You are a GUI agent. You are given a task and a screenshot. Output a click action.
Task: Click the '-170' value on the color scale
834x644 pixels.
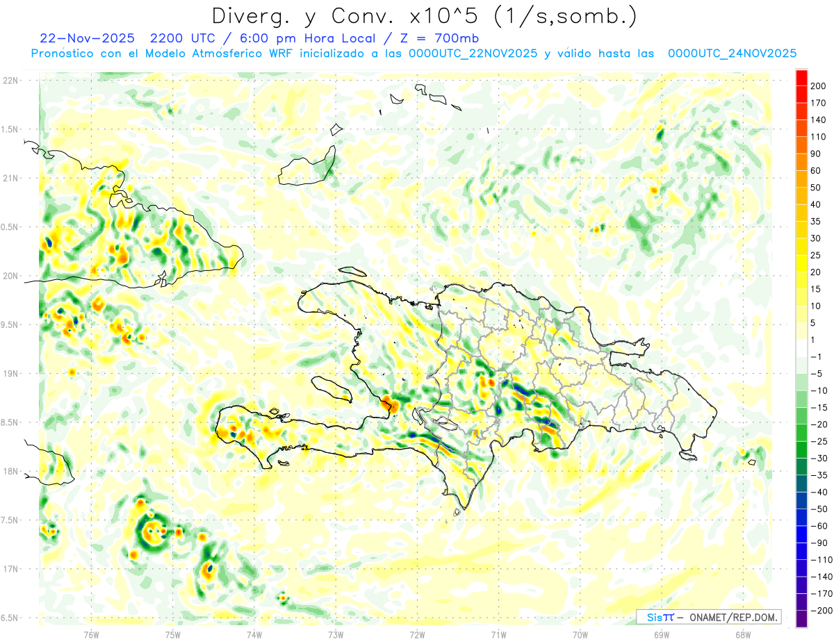click(x=821, y=593)
